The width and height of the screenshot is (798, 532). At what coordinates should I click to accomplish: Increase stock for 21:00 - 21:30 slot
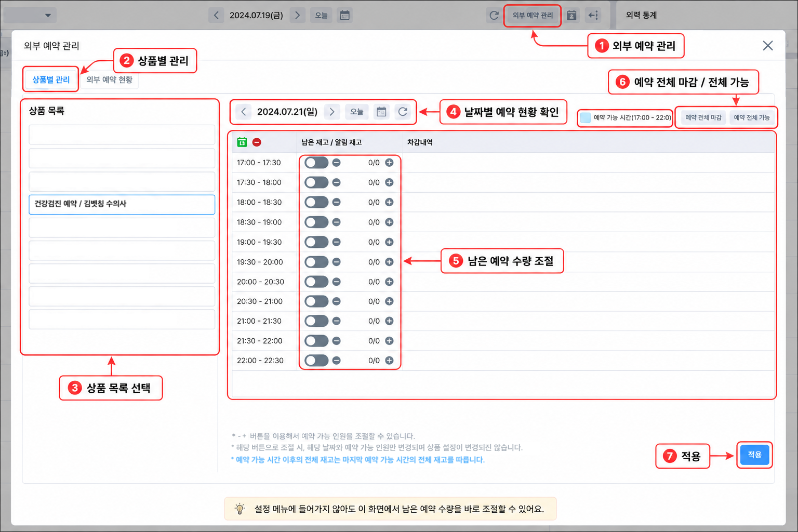pos(389,321)
